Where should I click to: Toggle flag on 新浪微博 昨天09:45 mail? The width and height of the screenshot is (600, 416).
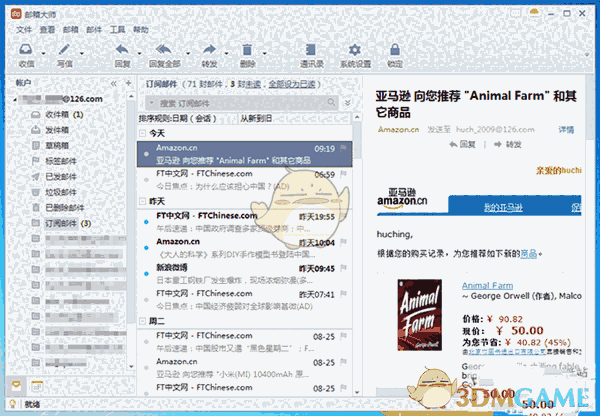click(344, 268)
